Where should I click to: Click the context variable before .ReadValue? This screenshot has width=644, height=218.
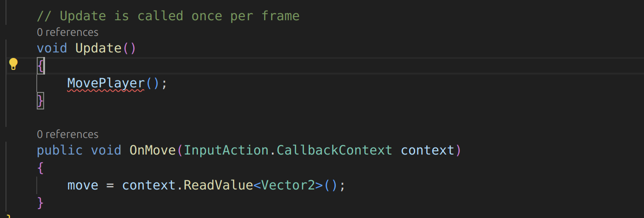click(x=149, y=185)
